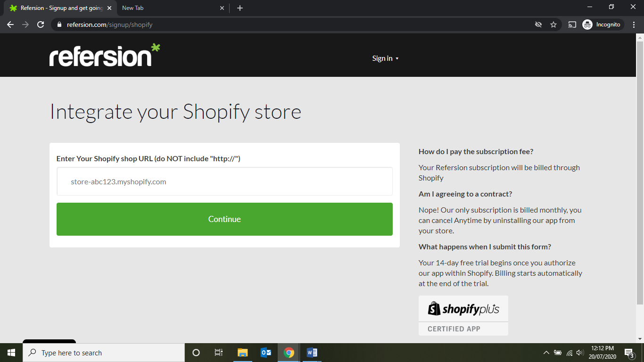This screenshot has width=644, height=362.
Task: Click the 'Integrate your Shopify store' heading
Action: [175, 112]
